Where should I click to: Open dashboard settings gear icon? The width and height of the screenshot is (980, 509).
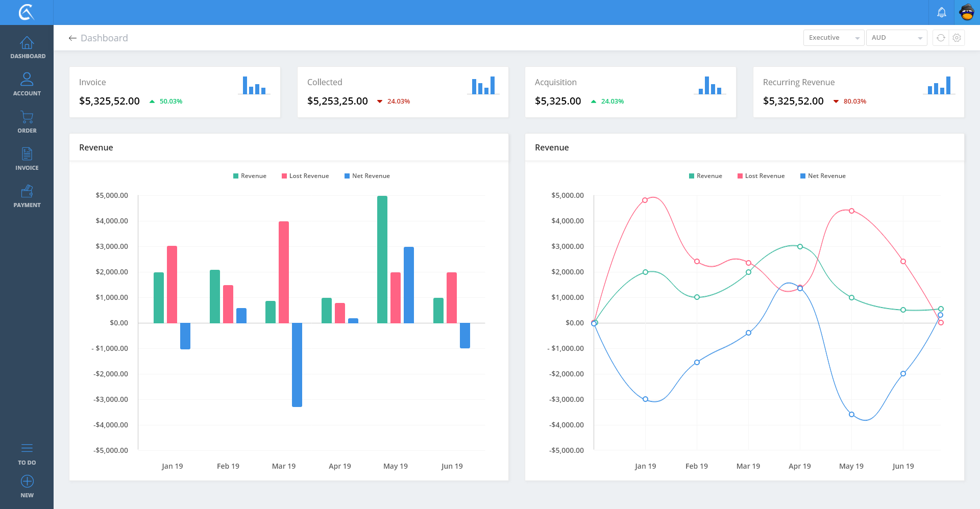(957, 38)
